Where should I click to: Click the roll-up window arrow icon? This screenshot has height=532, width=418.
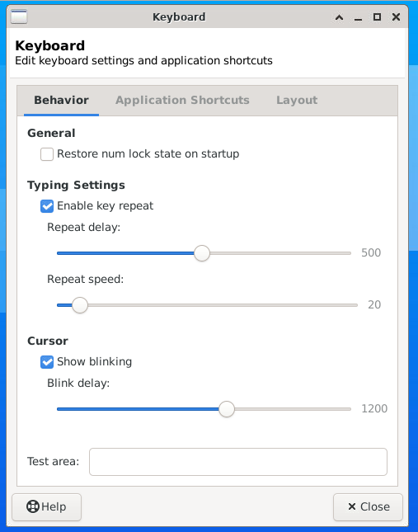click(x=339, y=17)
